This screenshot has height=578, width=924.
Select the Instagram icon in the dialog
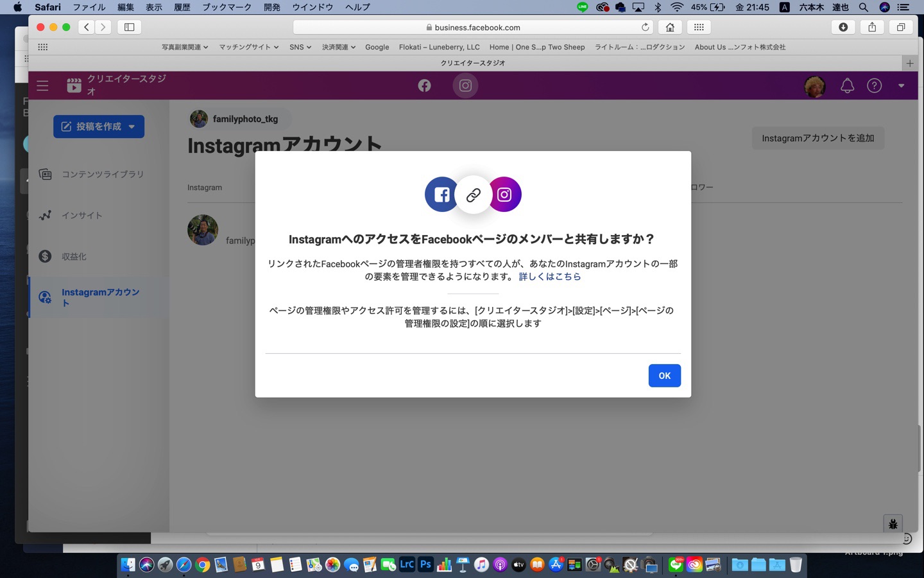click(504, 195)
